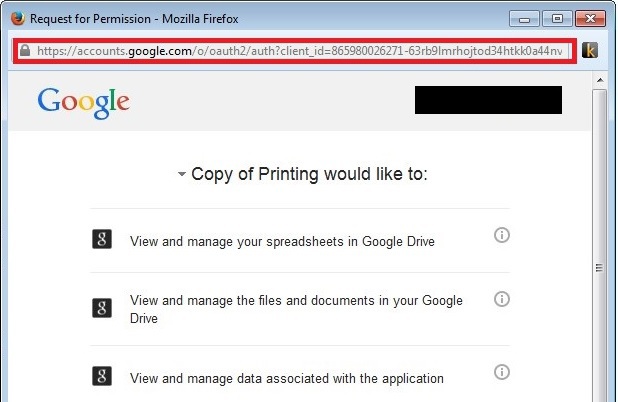Show info for the spreadsheets permission
The image size is (618, 402).
point(502,235)
